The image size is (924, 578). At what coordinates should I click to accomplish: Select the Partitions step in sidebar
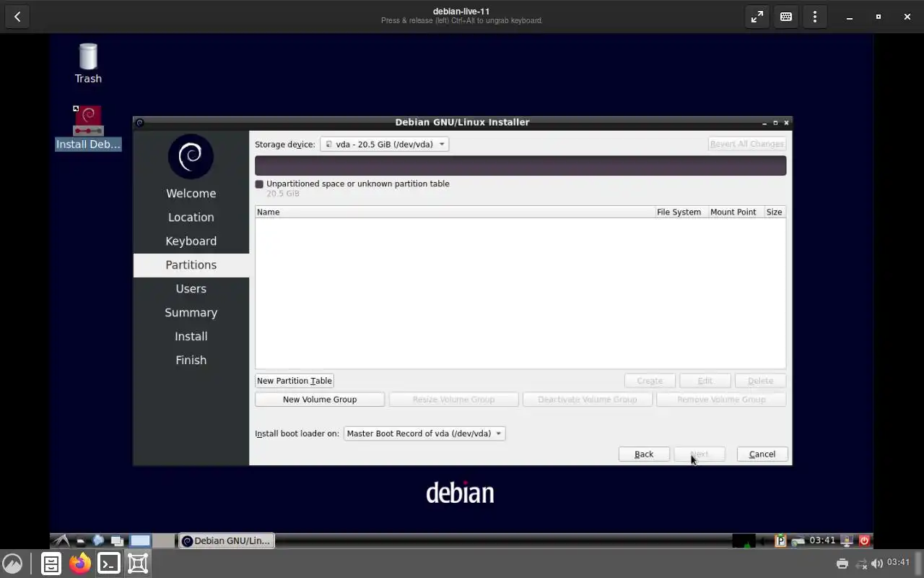(191, 264)
